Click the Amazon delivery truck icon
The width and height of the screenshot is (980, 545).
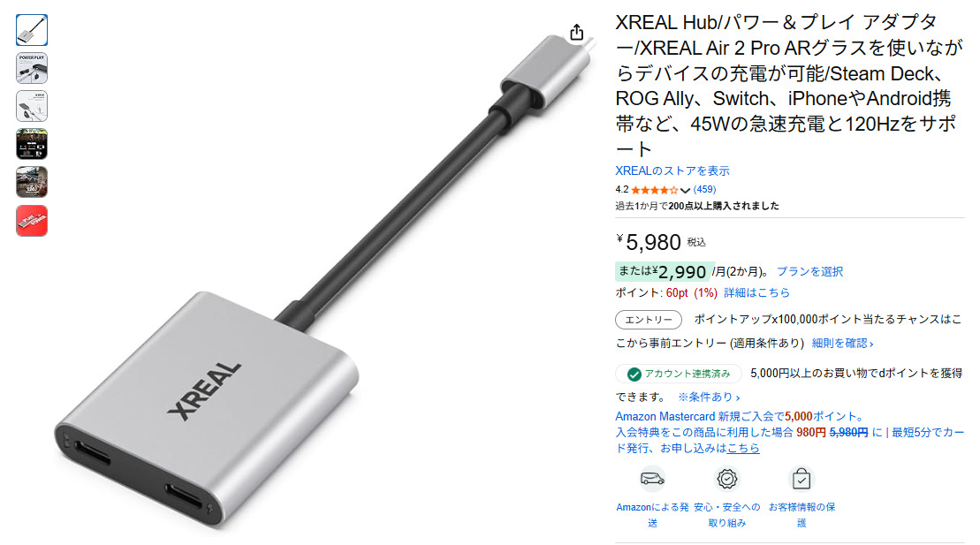[652, 479]
